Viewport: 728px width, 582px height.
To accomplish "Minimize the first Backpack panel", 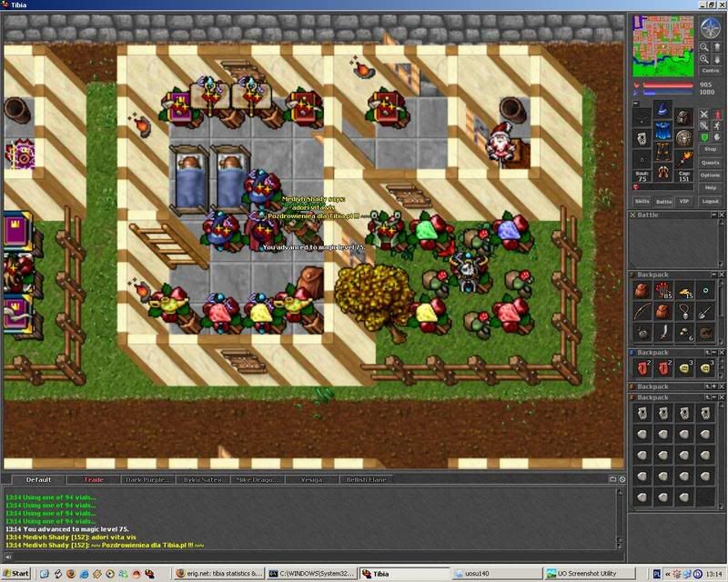I will 714,275.
